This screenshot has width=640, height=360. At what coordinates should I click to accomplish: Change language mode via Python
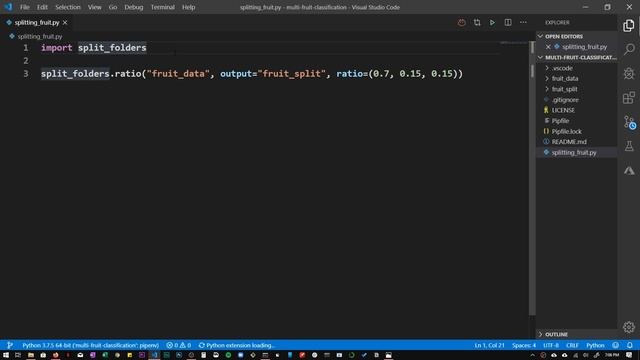(x=595, y=345)
